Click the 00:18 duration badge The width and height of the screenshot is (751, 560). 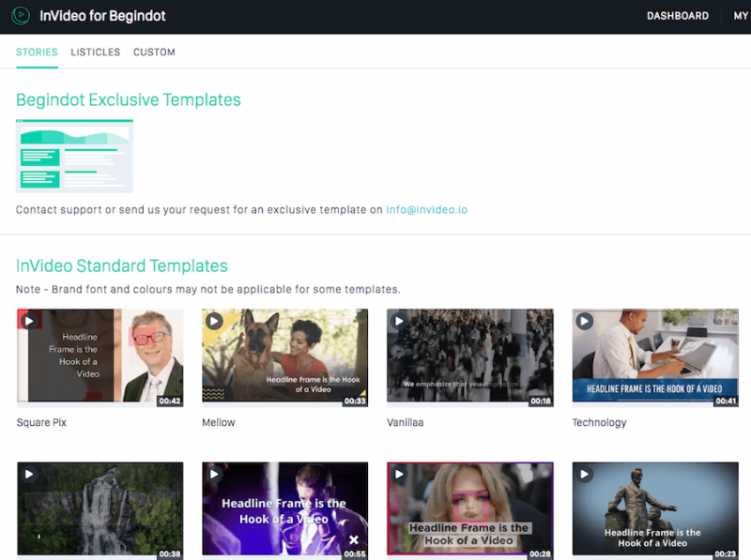click(541, 401)
